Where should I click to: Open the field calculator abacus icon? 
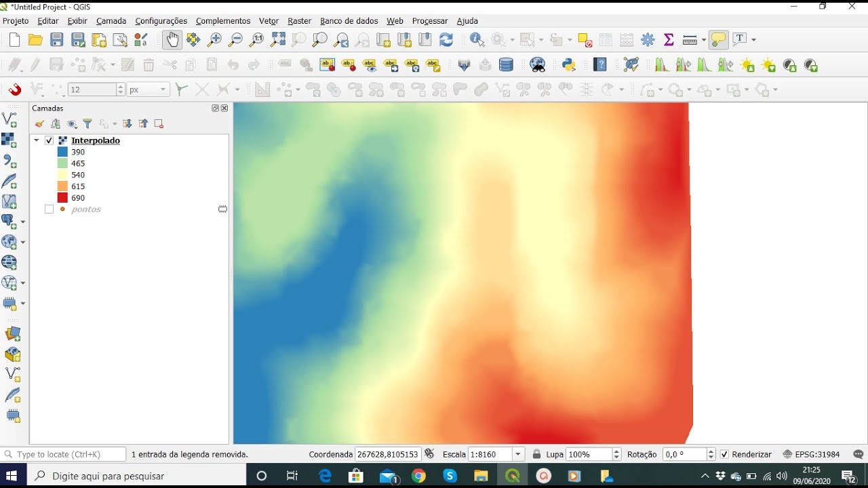(x=627, y=40)
